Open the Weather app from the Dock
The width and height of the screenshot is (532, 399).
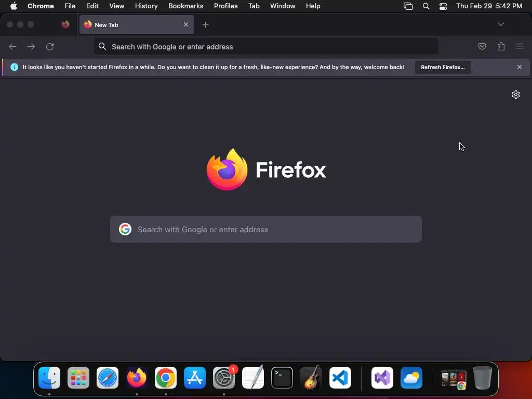pos(411,378)
